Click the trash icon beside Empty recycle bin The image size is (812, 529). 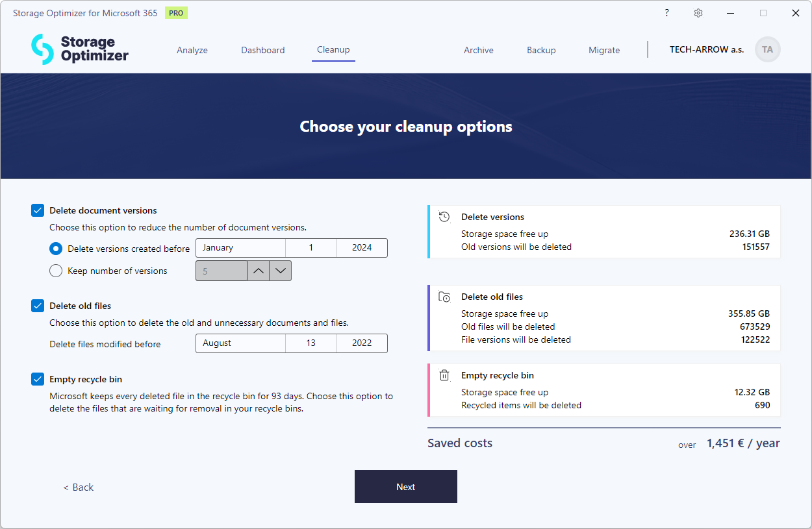click(444, 375)
